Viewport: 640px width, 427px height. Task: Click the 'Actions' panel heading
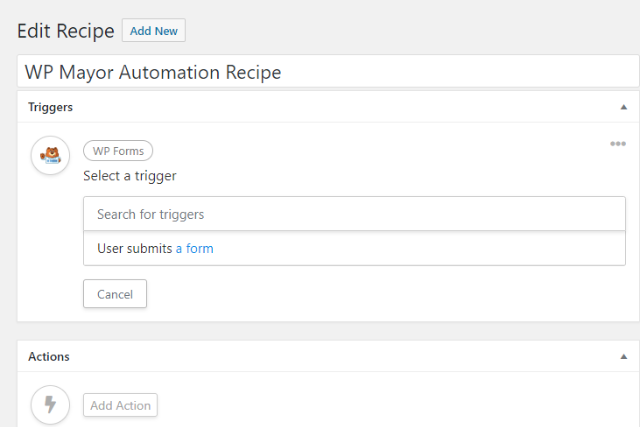(49, 356)
